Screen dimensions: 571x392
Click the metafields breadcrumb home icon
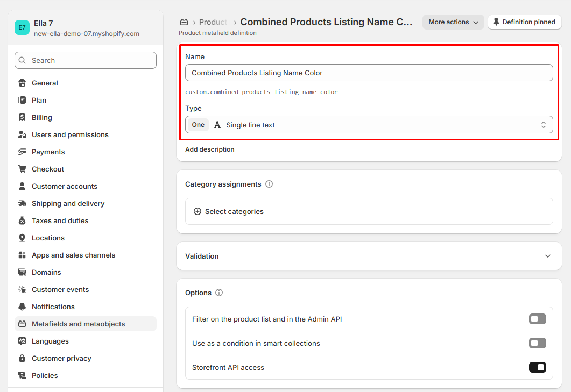tap(184, 22)
